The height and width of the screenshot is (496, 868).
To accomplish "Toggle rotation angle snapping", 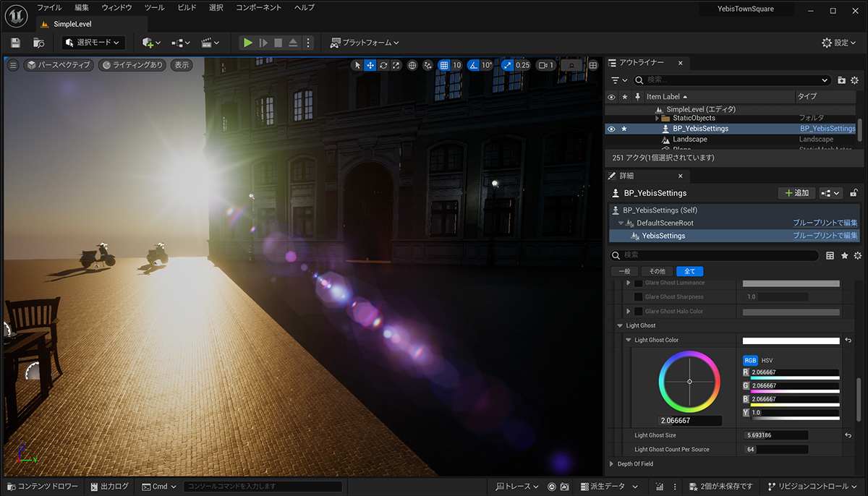I will point(473,65).
